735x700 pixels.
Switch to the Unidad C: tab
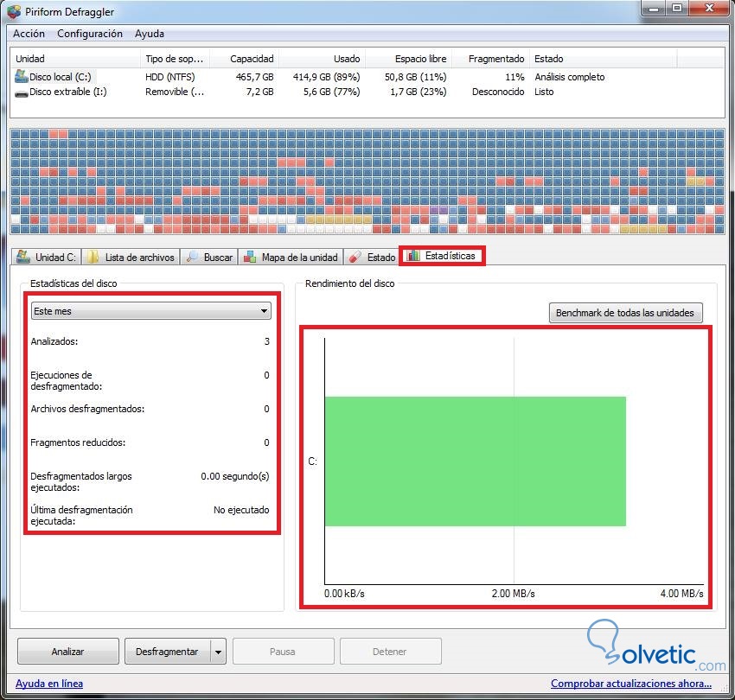(x=47, y=257)
